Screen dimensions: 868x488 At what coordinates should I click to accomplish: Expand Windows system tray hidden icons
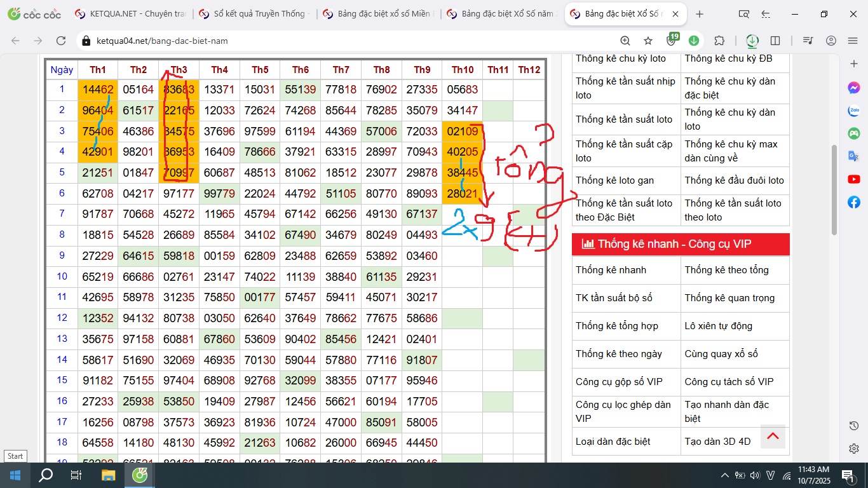tap(724, 475)
